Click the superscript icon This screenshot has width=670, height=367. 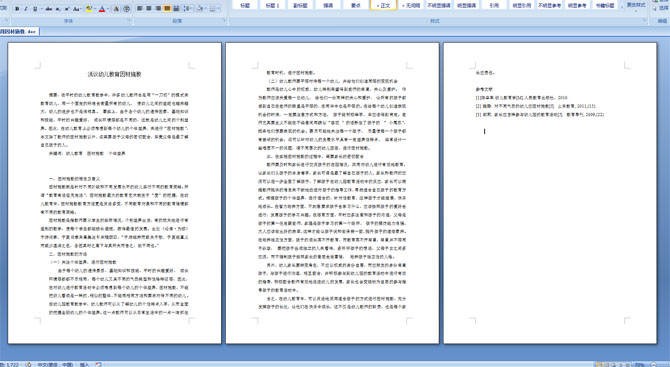pos(67,9)
